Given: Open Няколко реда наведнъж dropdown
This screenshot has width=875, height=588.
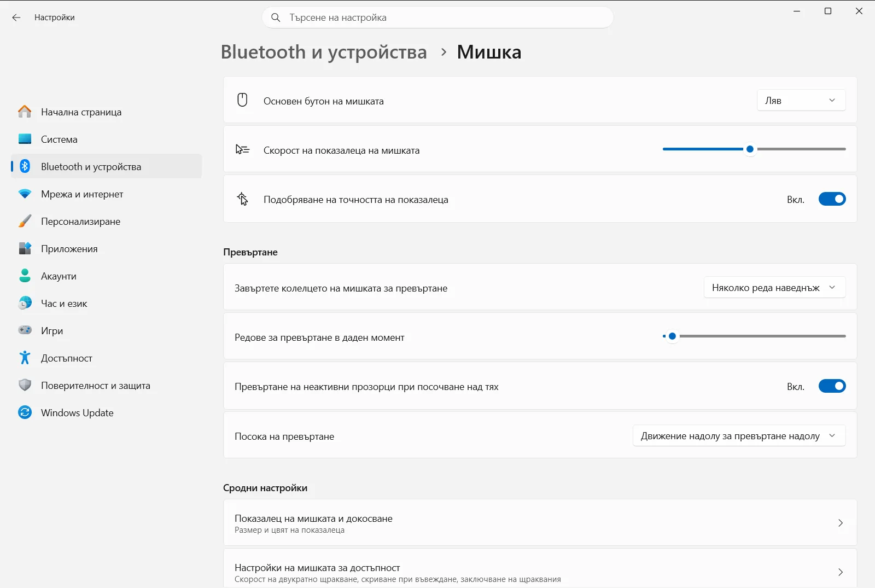Looking at the screenshot, I should click(x=774, y=287).
